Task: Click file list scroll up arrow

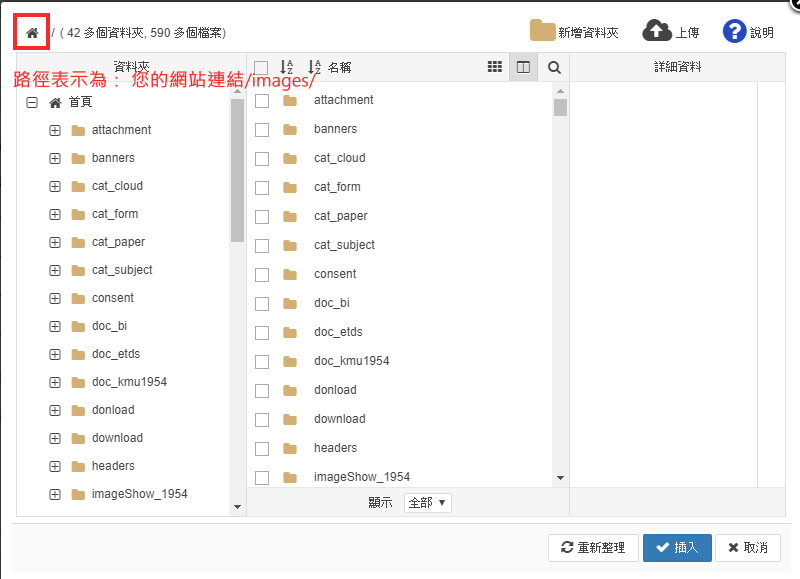Action: pos(560,91)
